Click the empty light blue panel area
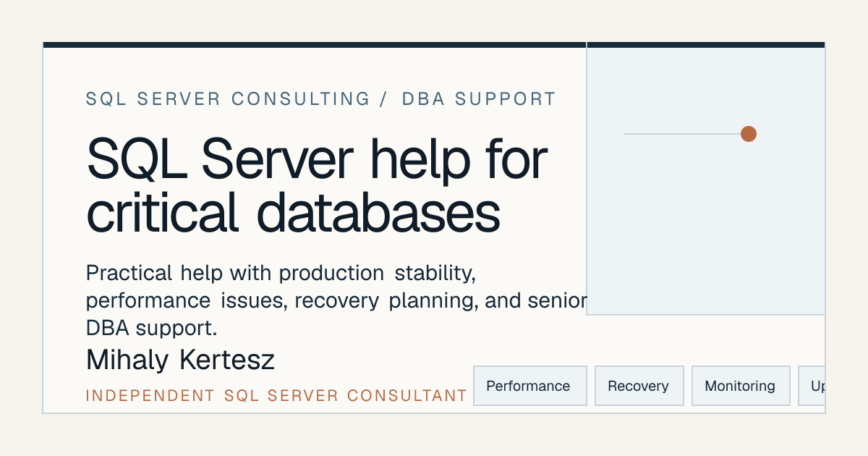868x456 pixels. (x=705, y=232)
